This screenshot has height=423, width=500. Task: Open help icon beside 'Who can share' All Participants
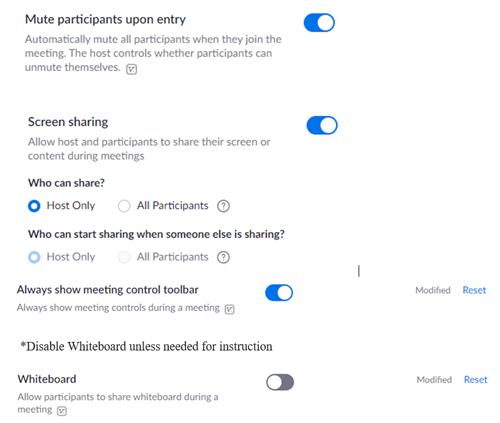(x=223, y=206)
